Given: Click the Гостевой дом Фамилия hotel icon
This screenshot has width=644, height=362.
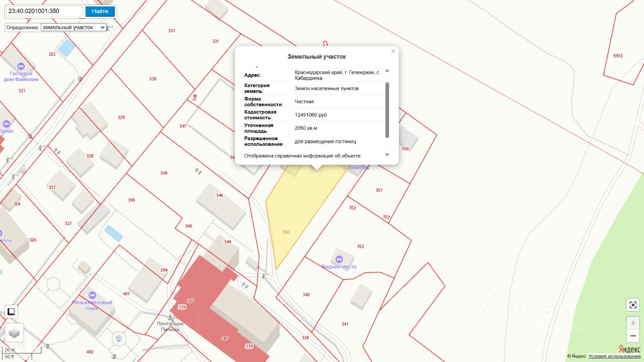Looking at the screenshot, I should 21,66.
